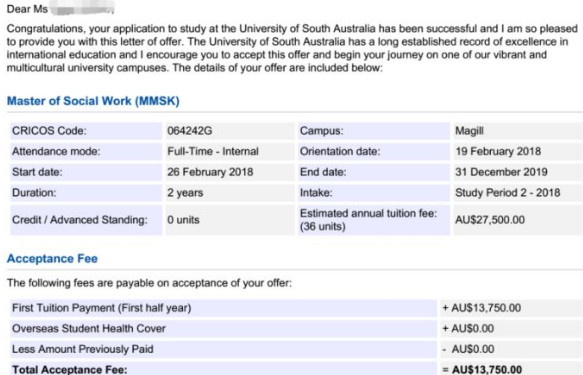Click the 'Total Acceptance Fee:' bold label

70,370
